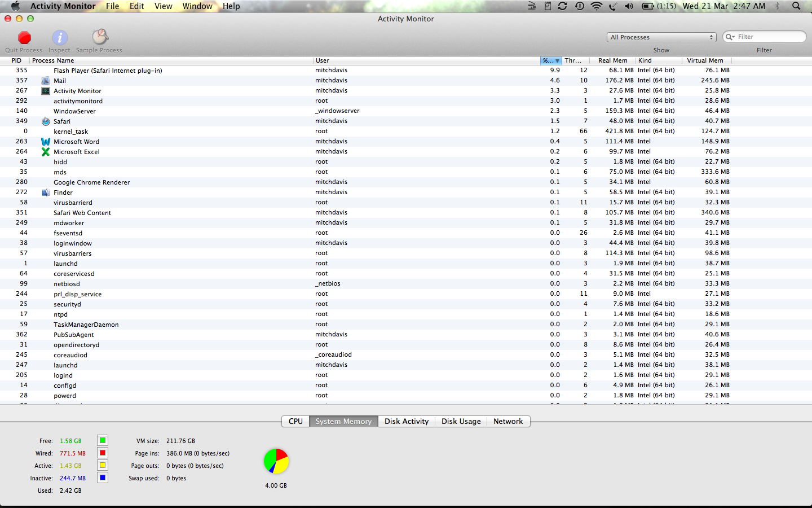Sort by Threads column header
This screenshot has height=508, width=812.
576,60
